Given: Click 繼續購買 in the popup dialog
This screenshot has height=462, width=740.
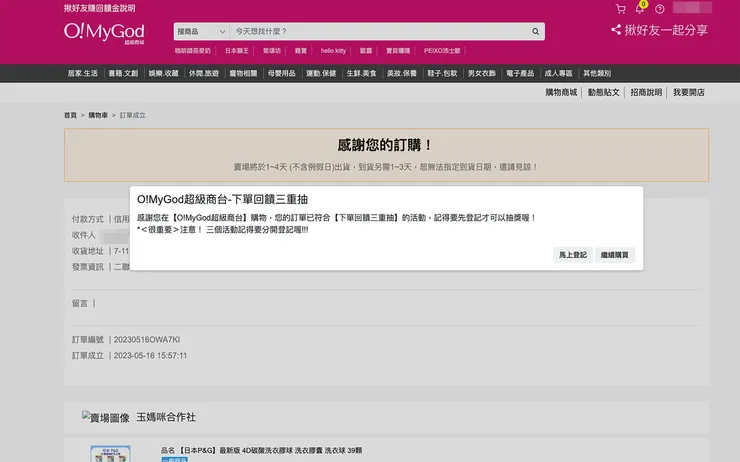Looking at the screenshot, I should point(614,255).
